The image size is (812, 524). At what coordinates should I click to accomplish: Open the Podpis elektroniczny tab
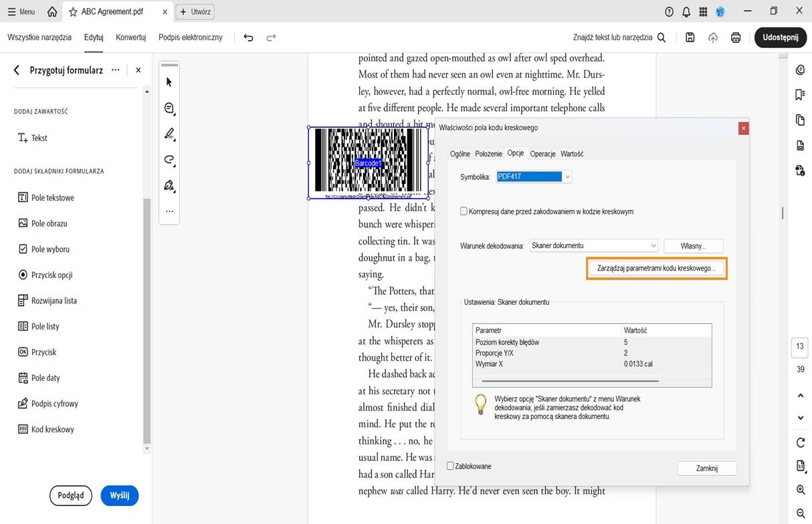tap(191, 37)
